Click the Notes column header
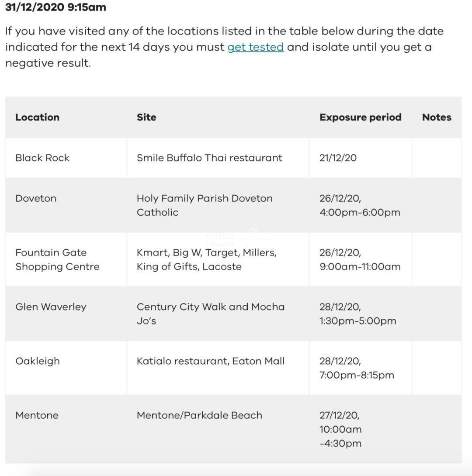The image size is (472, 476). (x=436, y=117)
